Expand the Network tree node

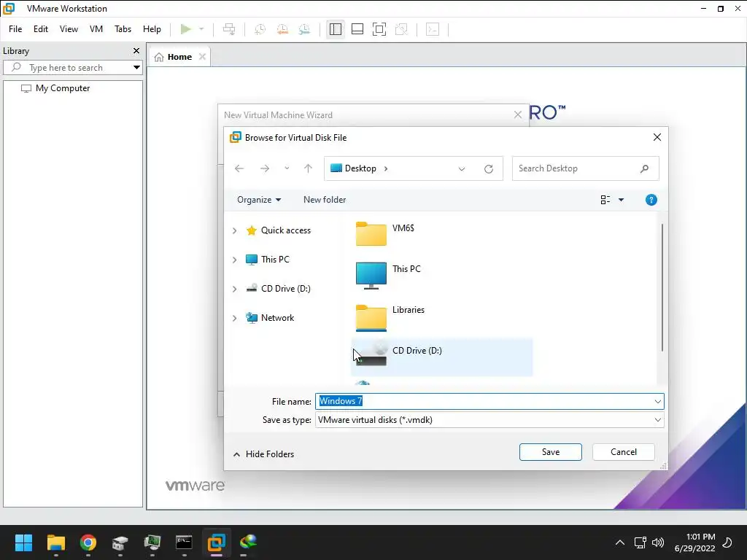(x=234, y=318)
